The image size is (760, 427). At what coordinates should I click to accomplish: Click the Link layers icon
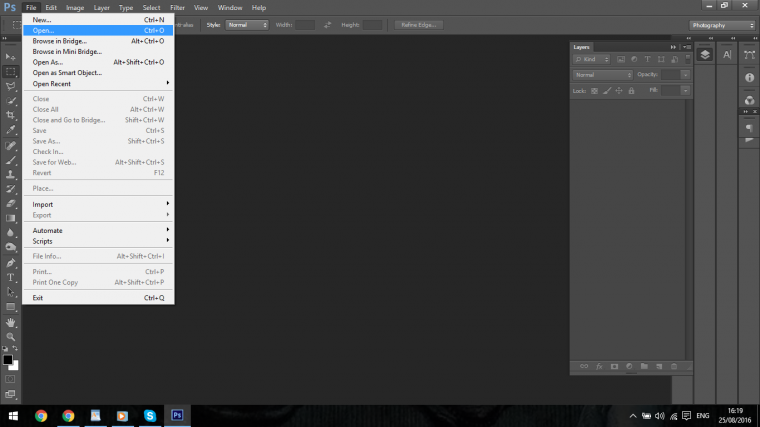tap(584, 366)
